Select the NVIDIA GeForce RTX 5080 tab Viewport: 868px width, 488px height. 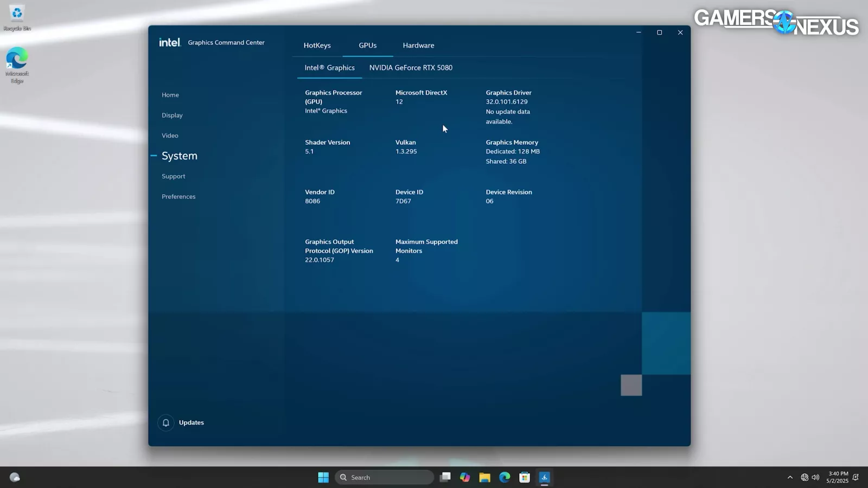pyautogui.click(x=411, y=68)
